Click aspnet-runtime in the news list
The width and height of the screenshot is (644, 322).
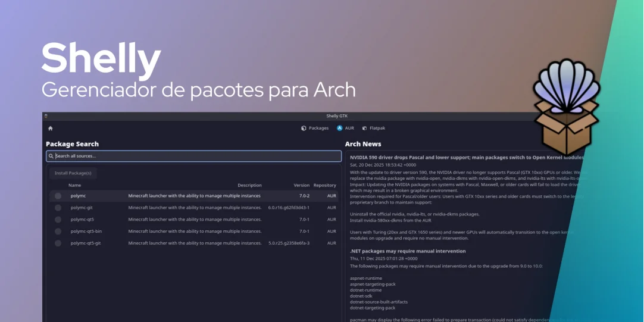[x=366, y=279]
